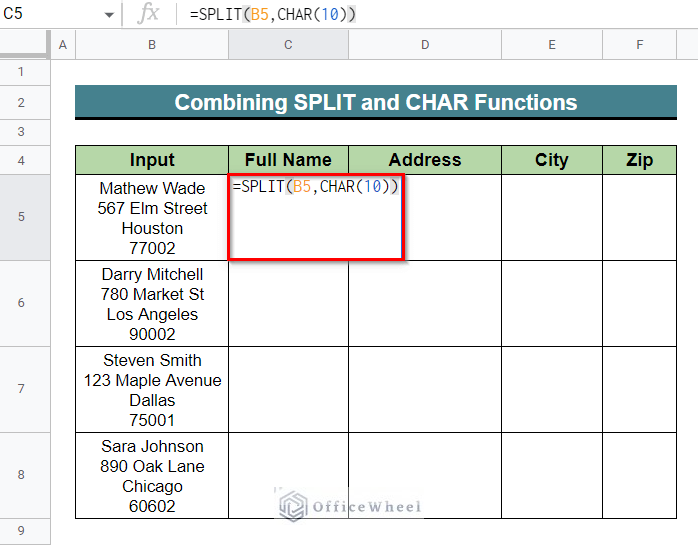Viewport: 698px width, 545px height.
Task: Select empty Full Name cell in Darry Mitchell row
Action: click(288, 303)
